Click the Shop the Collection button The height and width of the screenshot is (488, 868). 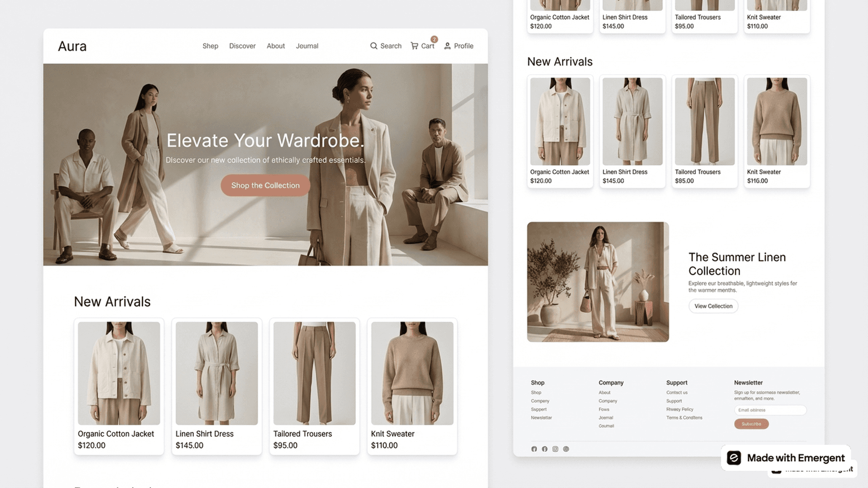265,185
